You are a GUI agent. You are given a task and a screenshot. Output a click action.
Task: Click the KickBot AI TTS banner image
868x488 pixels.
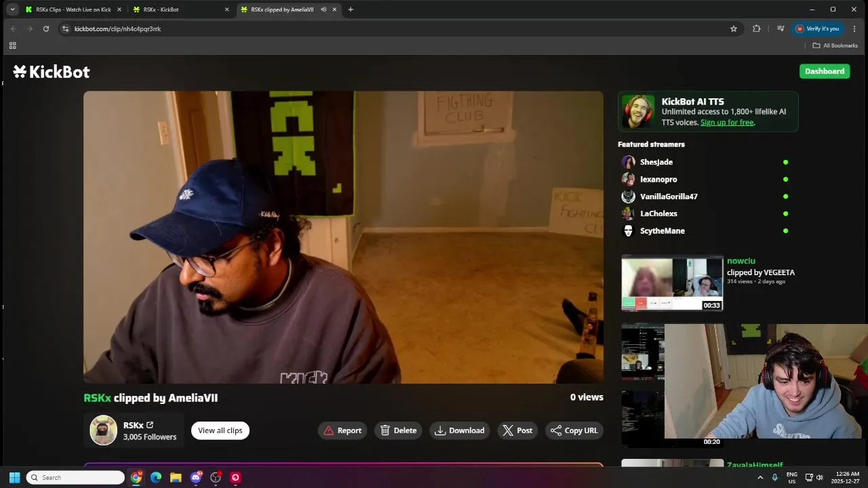click(638, 112)
